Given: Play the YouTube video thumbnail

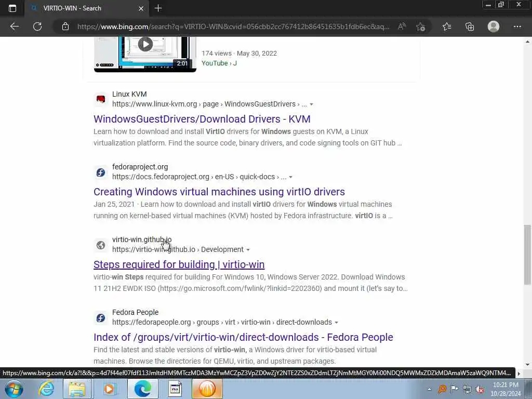Looking at the screenshot, I should tap(145, 54).
